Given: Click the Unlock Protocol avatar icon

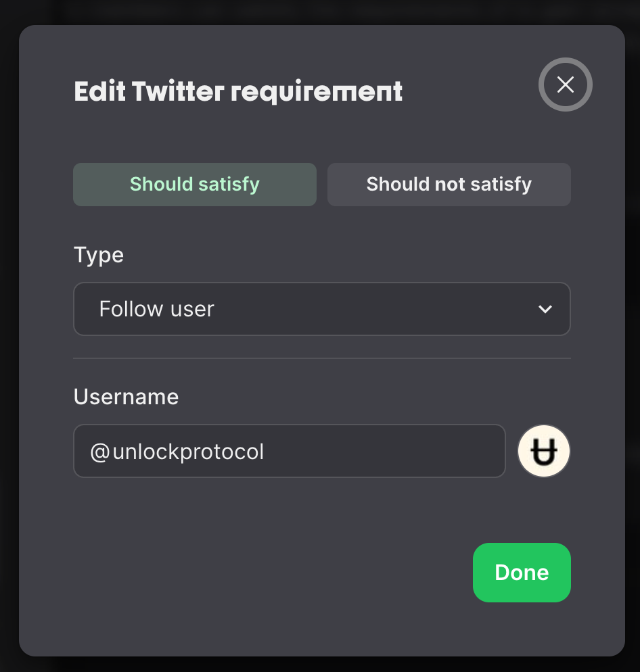Looking at the screenshot, I should coord(543,451).
